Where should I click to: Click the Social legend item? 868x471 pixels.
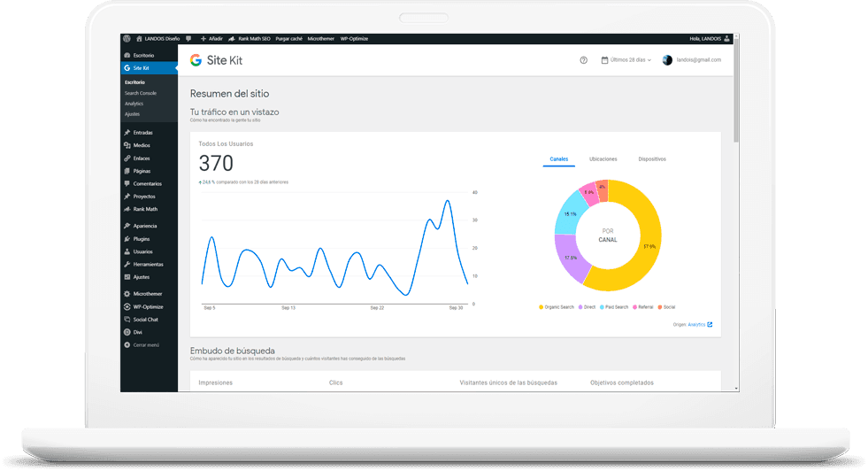click(x=666, y=307)
